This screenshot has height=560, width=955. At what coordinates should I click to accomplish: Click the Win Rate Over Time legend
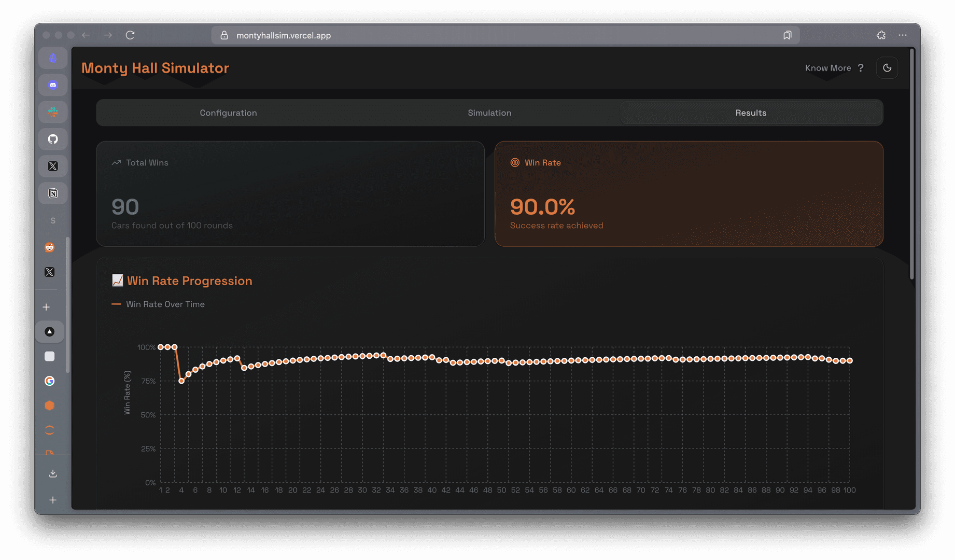pyautogui.click(x=159, y=304)
